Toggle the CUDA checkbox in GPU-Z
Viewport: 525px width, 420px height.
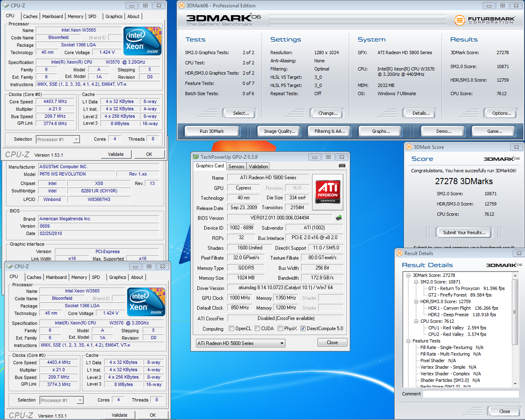[x=258, y=329]
